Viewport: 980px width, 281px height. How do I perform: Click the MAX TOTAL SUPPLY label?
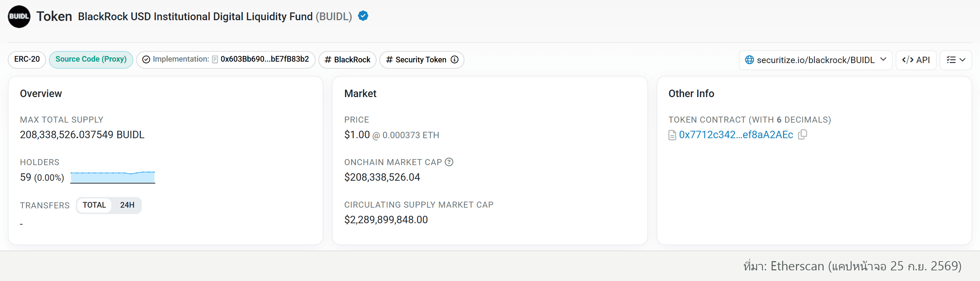62,120
